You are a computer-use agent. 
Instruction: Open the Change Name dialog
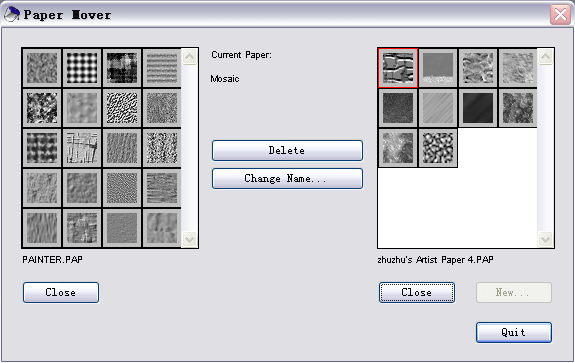(287, 179)
